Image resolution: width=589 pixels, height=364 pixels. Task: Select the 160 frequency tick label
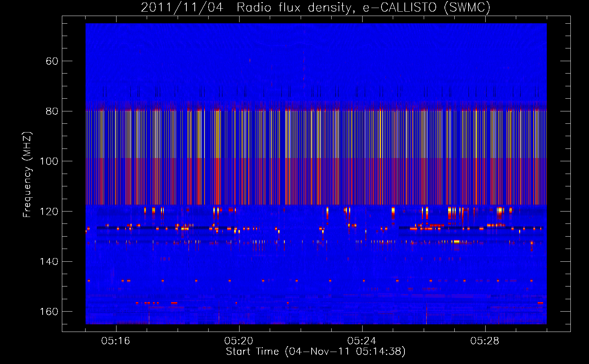[49, 312]
